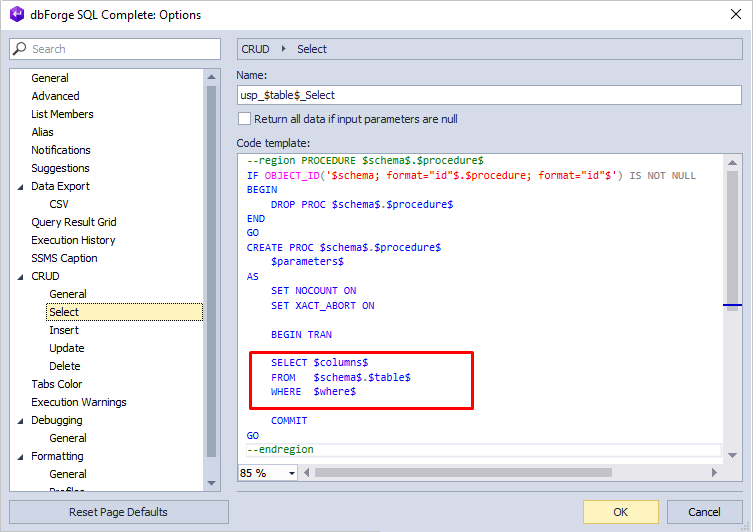This screenshot has height=532, width=753.
Task: Open the CSV export options
Action: 59,204
